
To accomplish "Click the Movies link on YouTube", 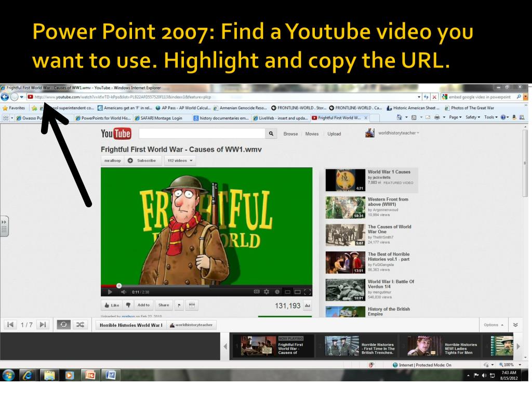I will [x=312, y=134].
